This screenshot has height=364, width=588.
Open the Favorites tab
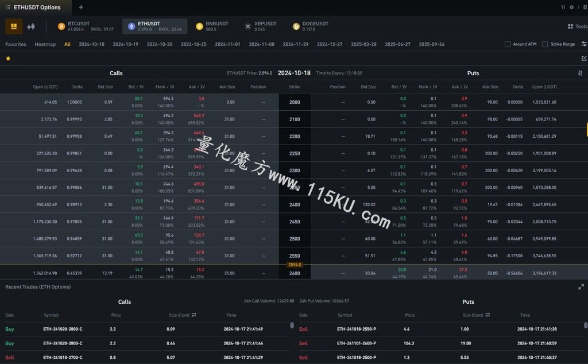tap(16, 44)
